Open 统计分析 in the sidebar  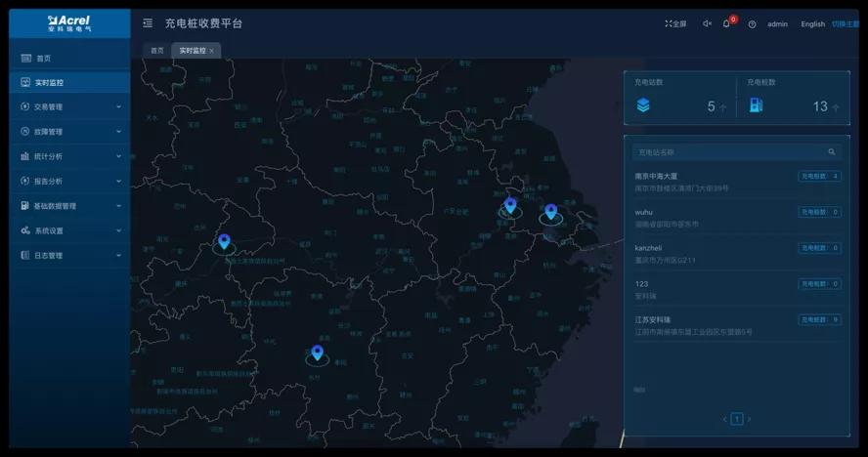[x=69, y=156]
